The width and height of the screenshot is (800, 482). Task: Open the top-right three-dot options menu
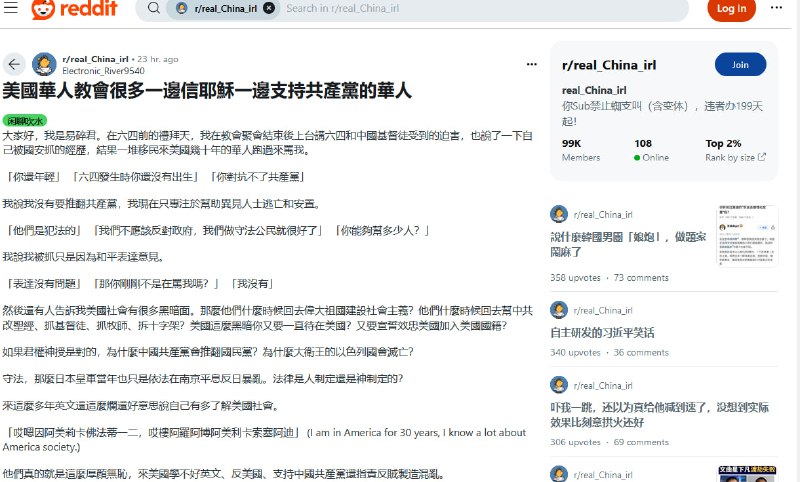click(777, 8)
